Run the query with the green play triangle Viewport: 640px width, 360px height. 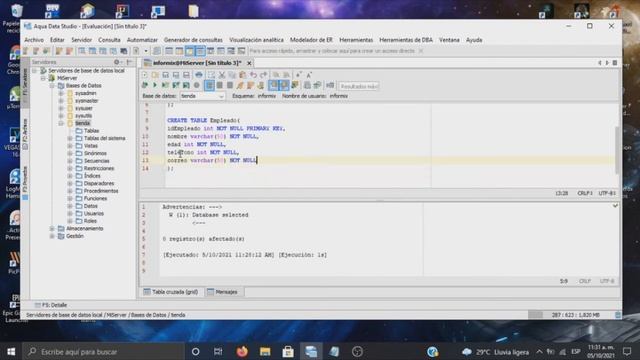155,85
